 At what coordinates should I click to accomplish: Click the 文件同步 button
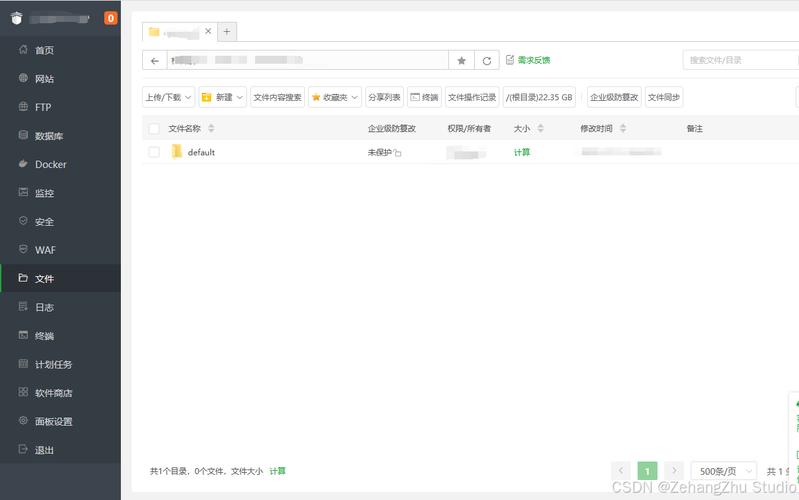(x=664, y=97)
